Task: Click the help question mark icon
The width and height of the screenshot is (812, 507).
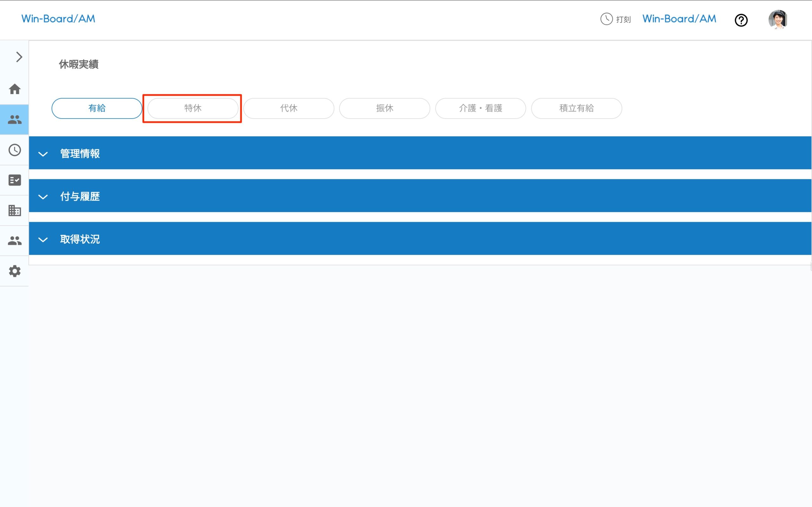Action: click(741, 20)
